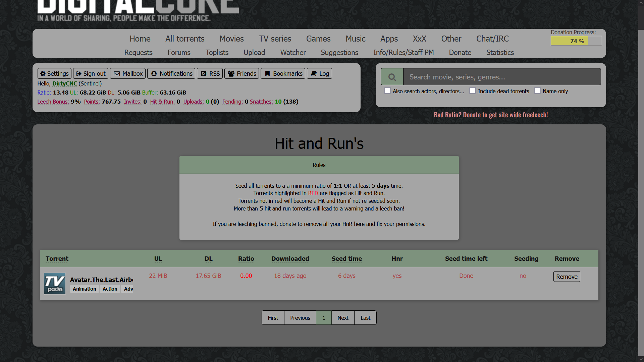
Task: Click the Notifications bell icon
Action: [154, 74]
